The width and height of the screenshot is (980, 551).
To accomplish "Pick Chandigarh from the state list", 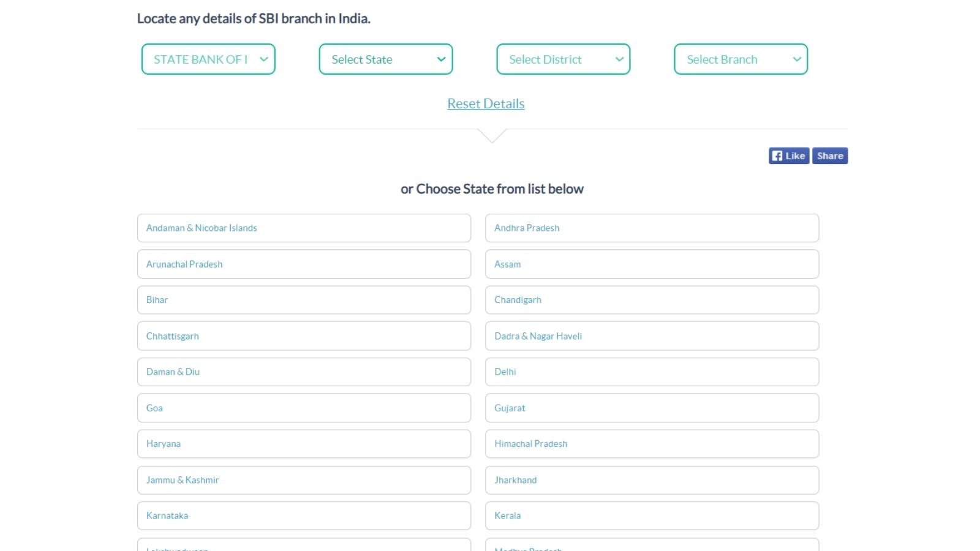I will click(652, 300).
